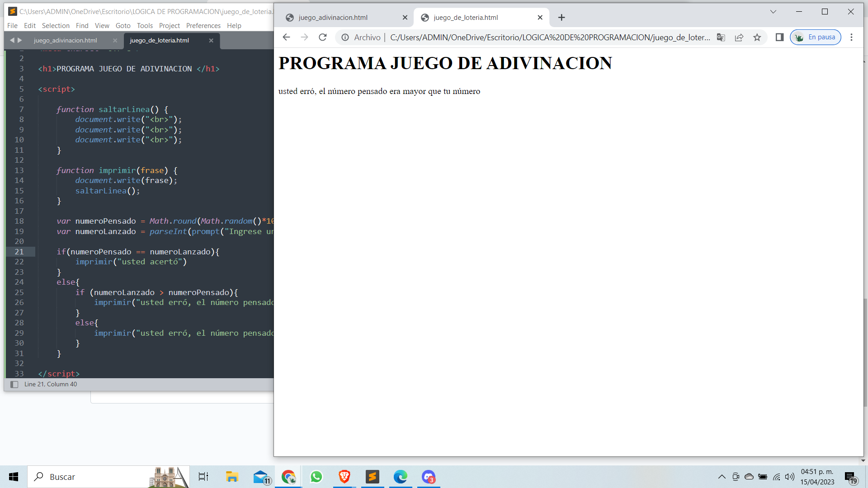
Task: Show hidden system tray icons
Action: point(722,477)
